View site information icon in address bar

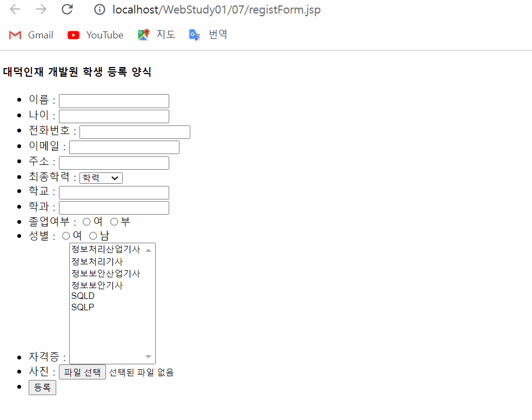click(x=99, y=10)
